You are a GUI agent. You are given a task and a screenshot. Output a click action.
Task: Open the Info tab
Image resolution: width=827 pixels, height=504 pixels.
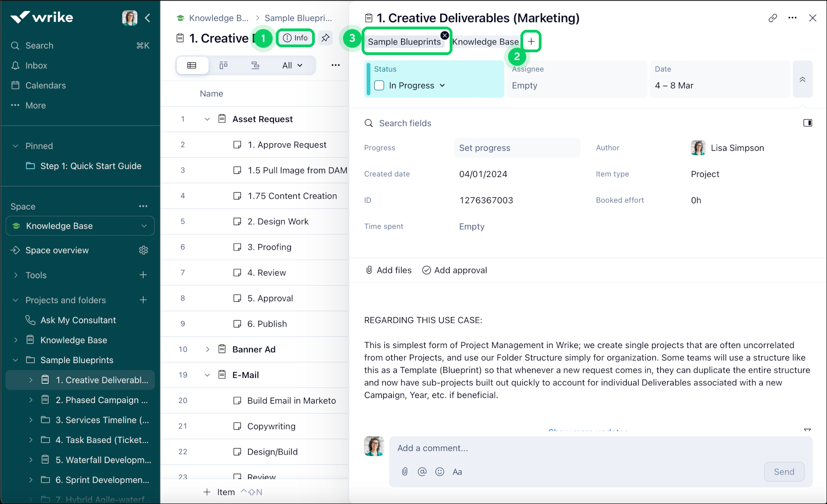click(296, 38)
